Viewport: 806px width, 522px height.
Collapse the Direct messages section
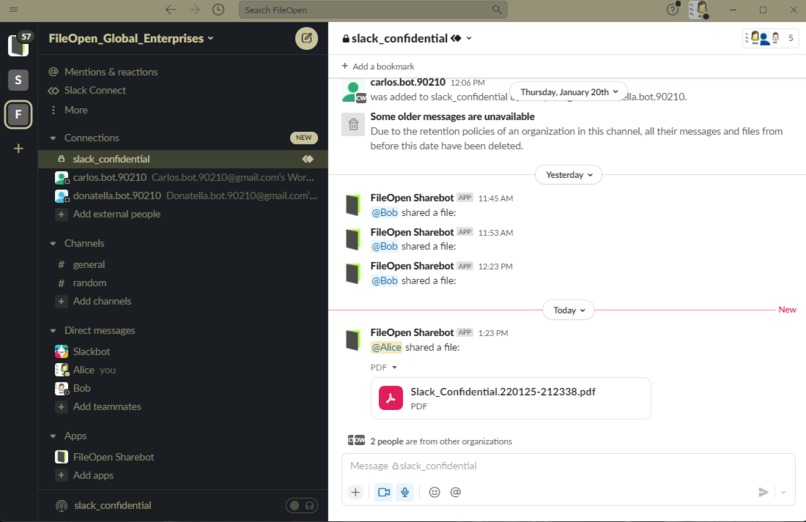53,331
